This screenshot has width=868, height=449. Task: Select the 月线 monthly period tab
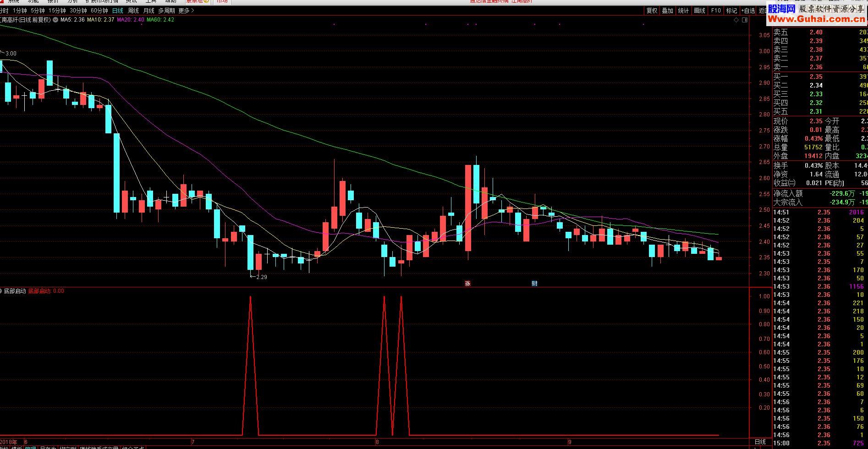(149, 11)
